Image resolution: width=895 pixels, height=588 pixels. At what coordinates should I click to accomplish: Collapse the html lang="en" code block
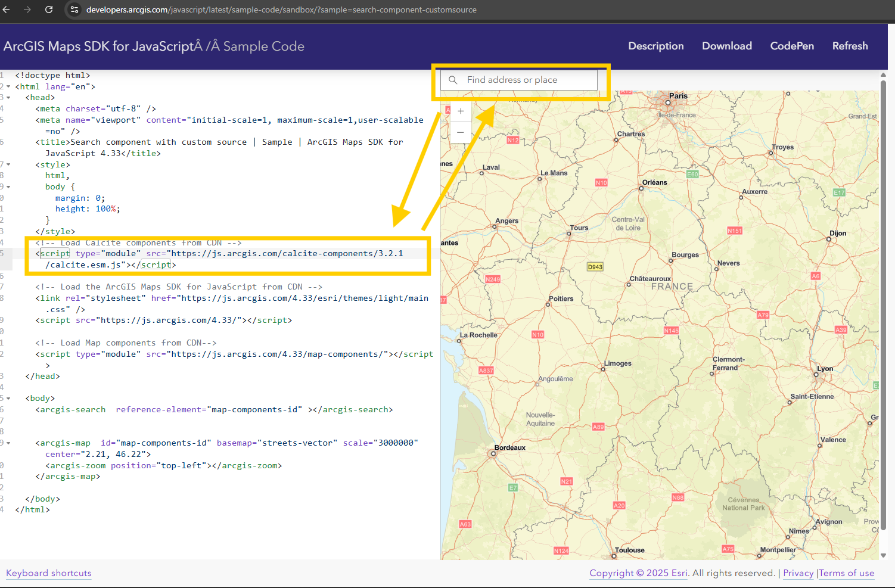[x=8, y=86]
